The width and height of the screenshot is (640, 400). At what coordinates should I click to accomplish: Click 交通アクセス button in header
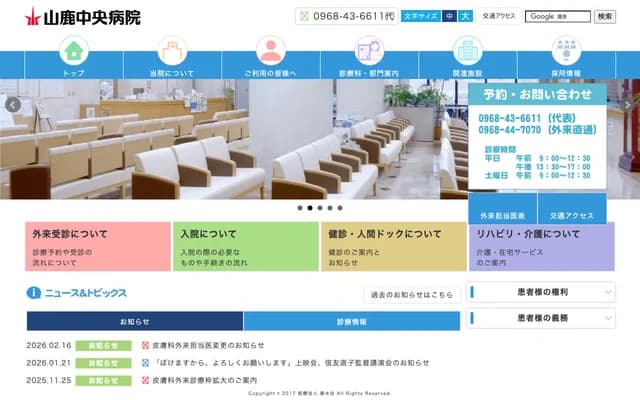(x=499, y=16)
